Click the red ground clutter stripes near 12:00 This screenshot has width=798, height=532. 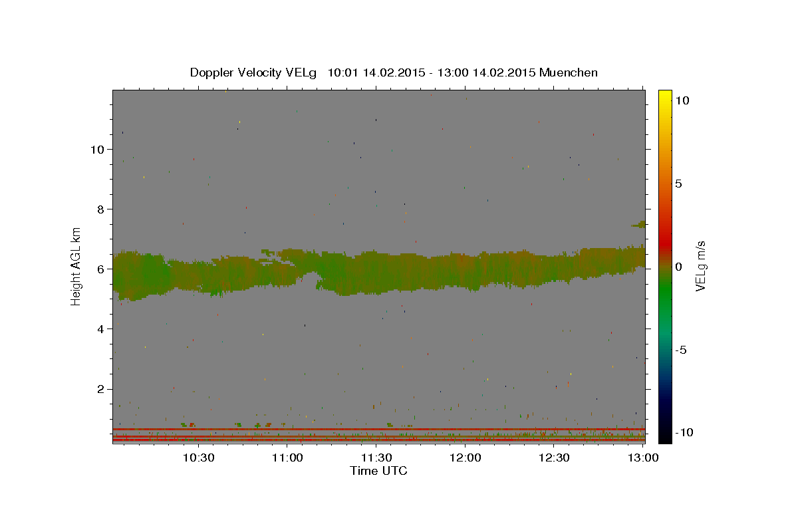(465, 435)
